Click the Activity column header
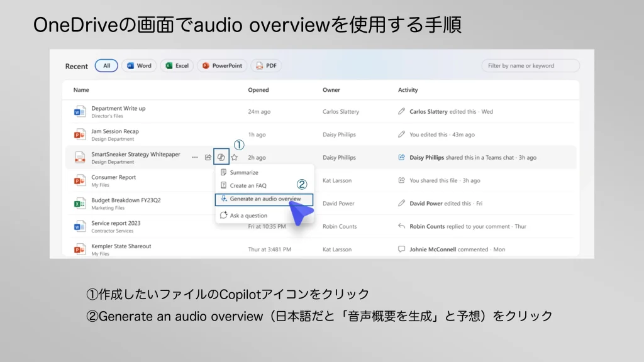Screen dimensions: 644x362 click(x=408, y=90)
